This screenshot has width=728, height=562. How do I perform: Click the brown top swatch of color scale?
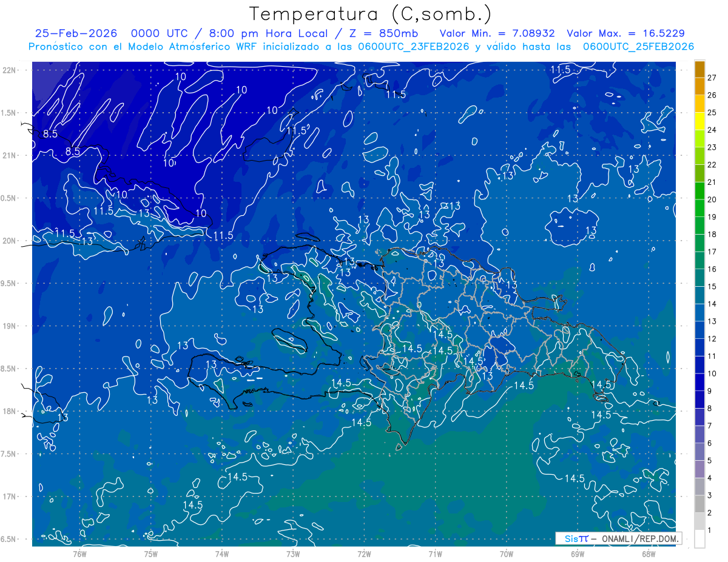coord(700,69)
